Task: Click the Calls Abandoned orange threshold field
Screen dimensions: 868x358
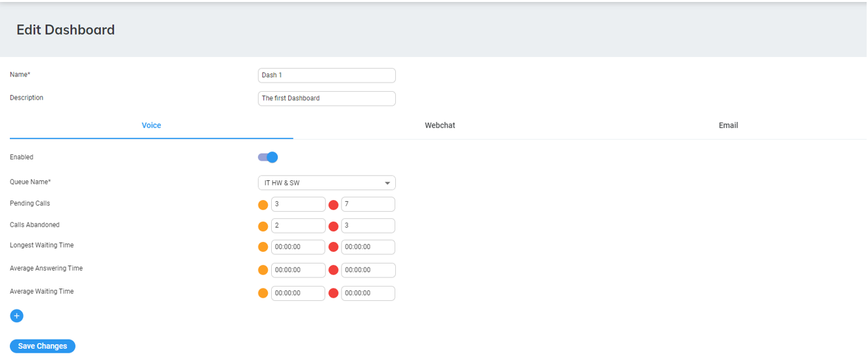Action: (x=298, y=226)
